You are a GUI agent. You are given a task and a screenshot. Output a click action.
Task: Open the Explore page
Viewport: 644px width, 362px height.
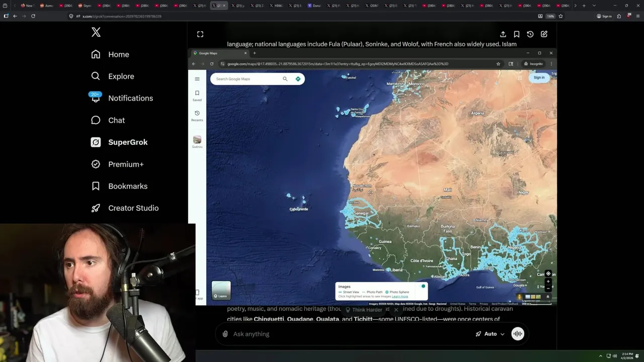tap(113, 76)
